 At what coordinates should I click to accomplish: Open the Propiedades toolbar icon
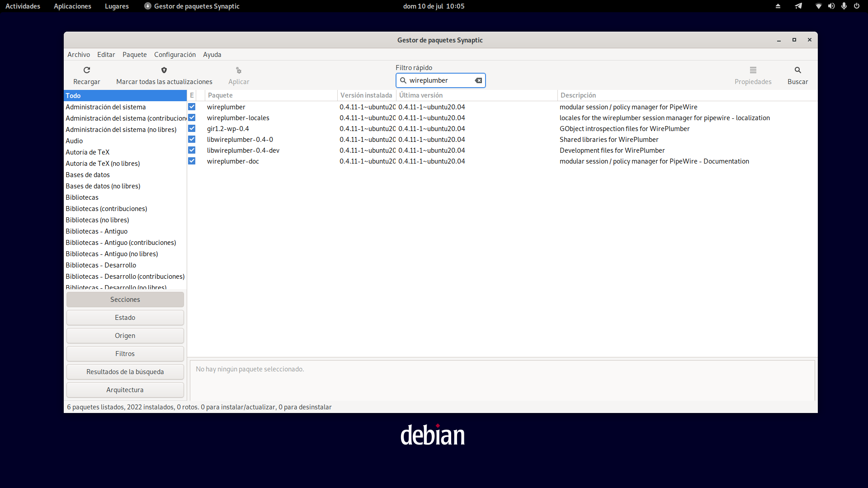753,70
